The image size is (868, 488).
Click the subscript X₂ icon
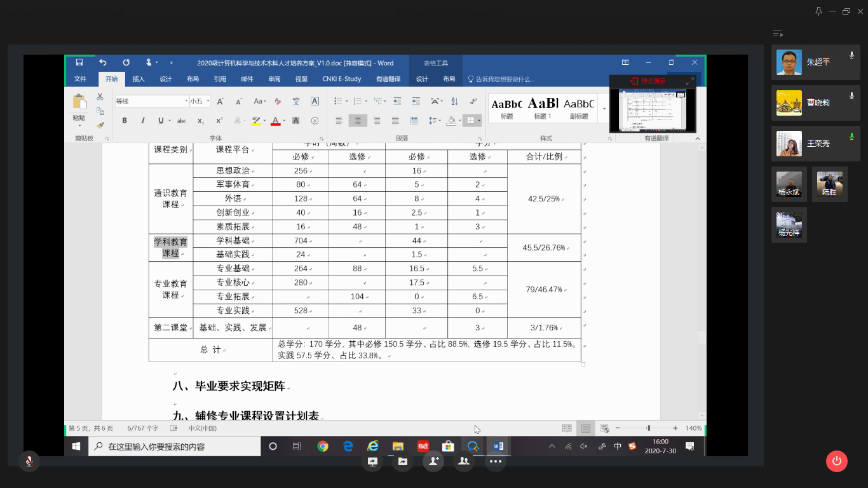click(200, 121)
